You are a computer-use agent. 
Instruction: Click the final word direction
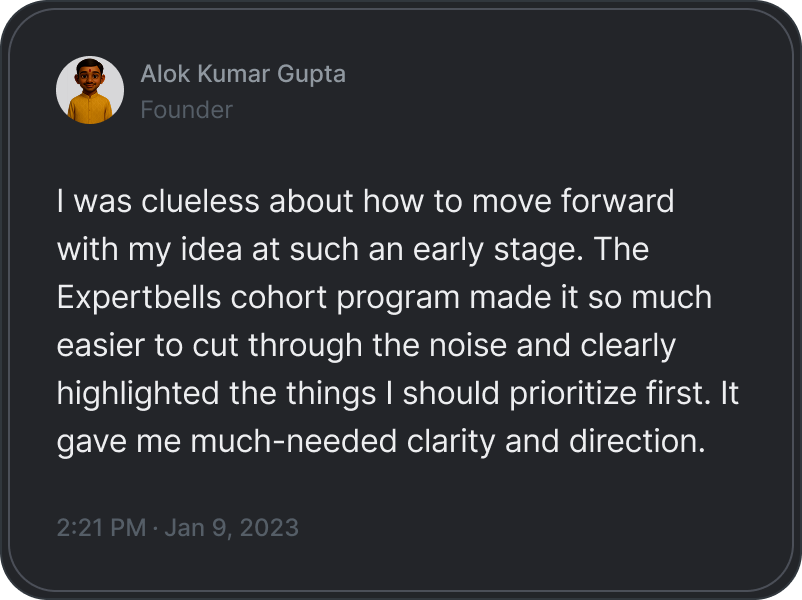coord(637,441)
